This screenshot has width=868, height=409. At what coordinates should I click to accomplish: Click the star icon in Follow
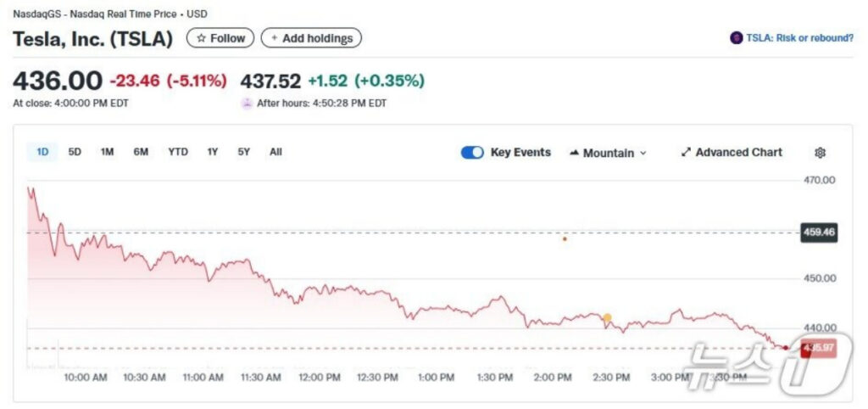pyautogui.click(x=201, y=38)
